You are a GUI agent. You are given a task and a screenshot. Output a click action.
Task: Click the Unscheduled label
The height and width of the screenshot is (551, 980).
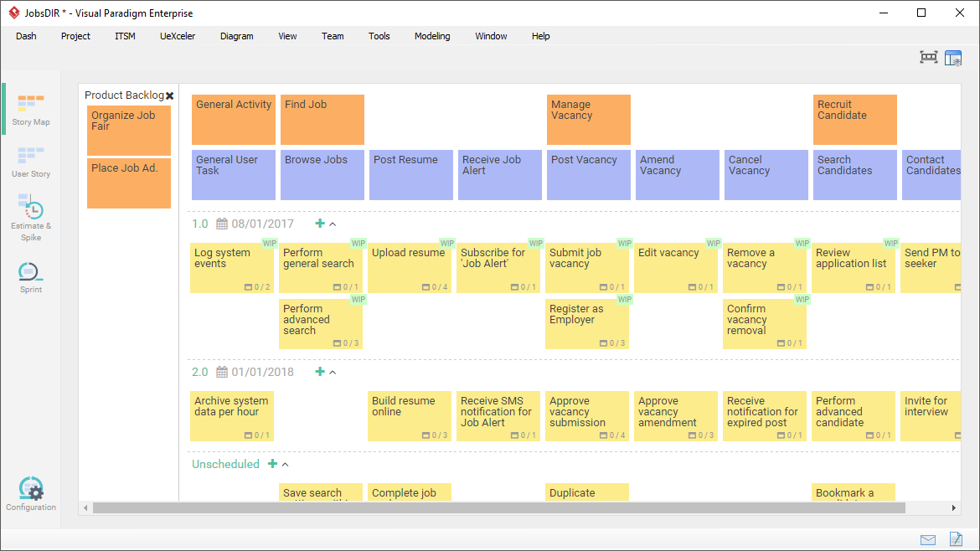coord(225,464)
